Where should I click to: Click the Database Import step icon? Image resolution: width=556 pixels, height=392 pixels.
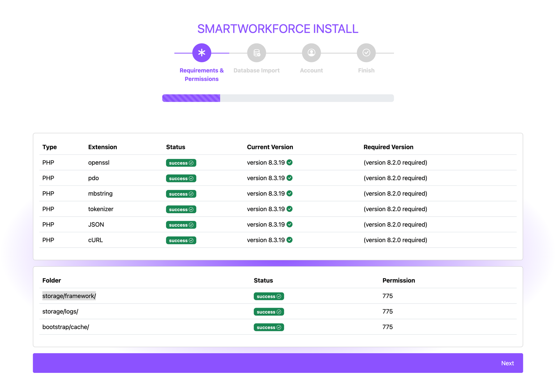[x=256, y=53]
